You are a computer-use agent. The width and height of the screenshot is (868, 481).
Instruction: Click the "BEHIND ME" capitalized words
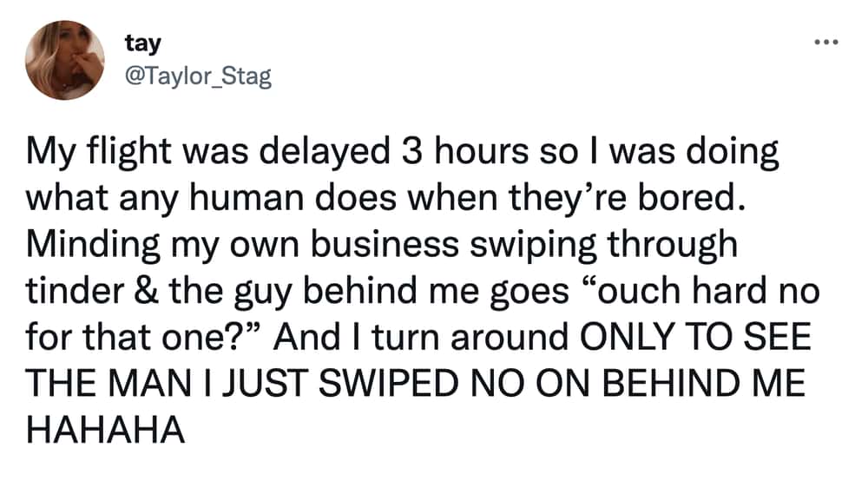[704, 383]
